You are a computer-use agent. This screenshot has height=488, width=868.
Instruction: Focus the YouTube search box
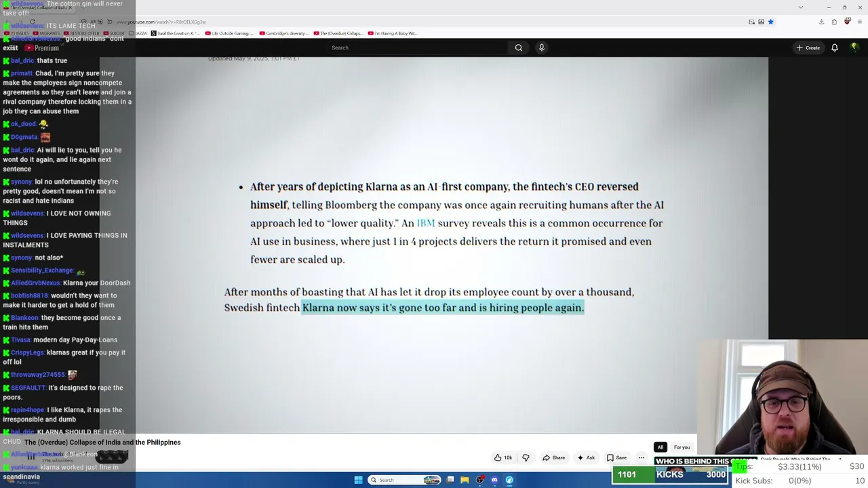[417, 47]
